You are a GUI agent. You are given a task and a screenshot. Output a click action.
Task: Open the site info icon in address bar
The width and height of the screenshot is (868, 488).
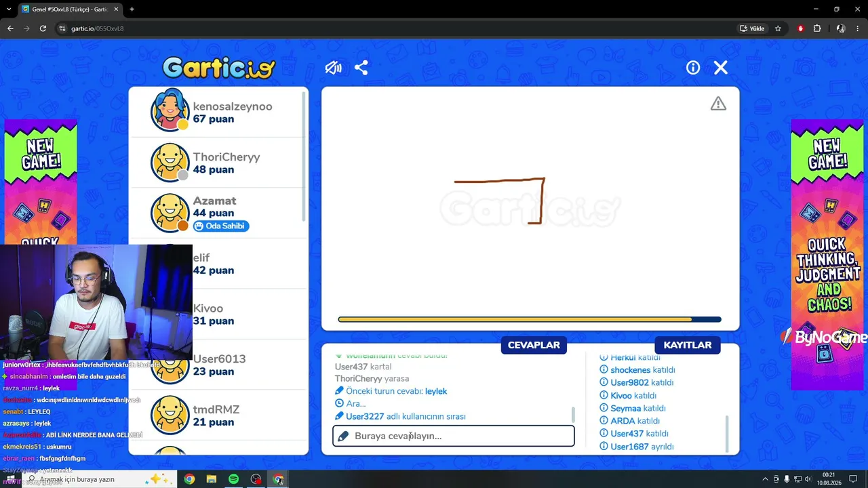(62, 28)
